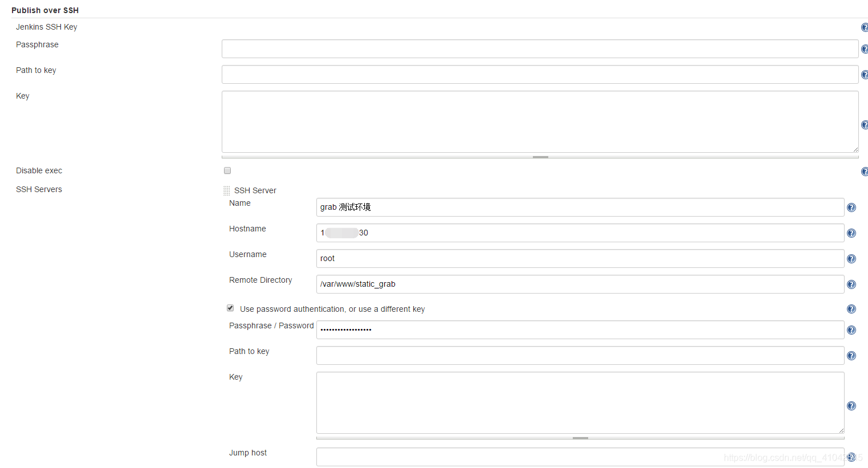868x468 pixels.
Task: Edit the Hostname input field
Action: (x=580, y=233)
